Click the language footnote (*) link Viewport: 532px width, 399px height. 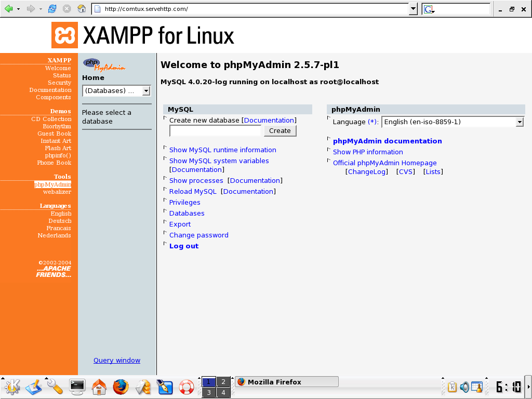(x=372, y=122)
